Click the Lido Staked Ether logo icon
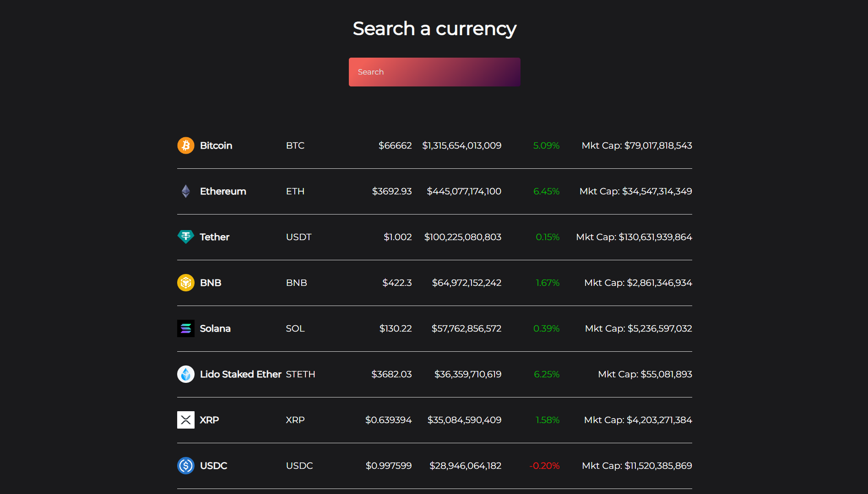This screenshot has width=868, height=494. pos(186,374)
